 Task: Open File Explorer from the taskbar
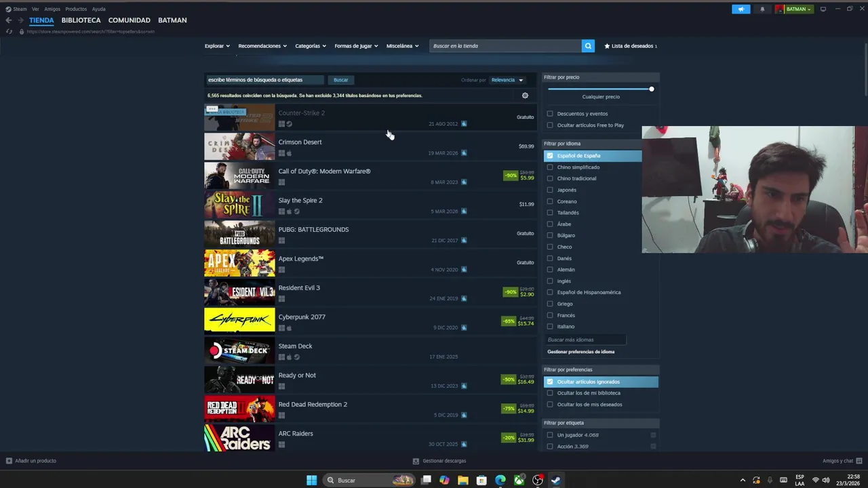tap(462, 480)
